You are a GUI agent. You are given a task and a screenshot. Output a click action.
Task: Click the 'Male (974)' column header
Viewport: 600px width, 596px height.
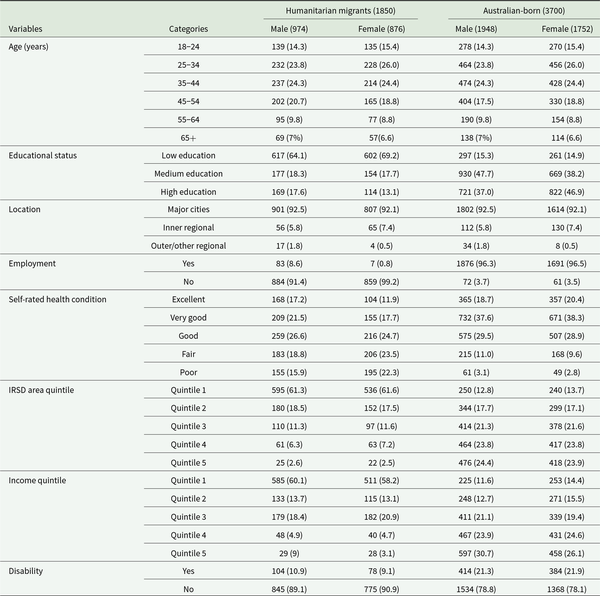(288, 28)
